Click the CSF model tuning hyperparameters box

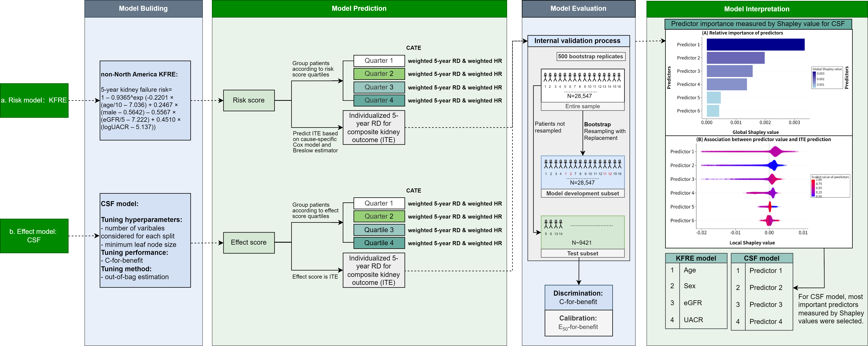coord(145,240)
